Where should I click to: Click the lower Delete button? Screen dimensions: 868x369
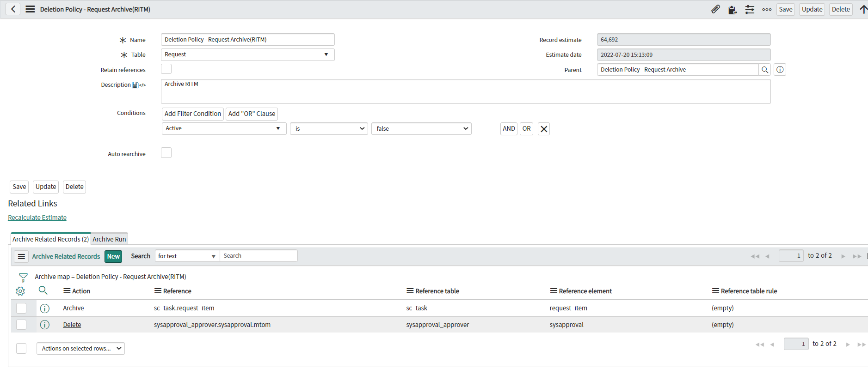pos(74,187)
